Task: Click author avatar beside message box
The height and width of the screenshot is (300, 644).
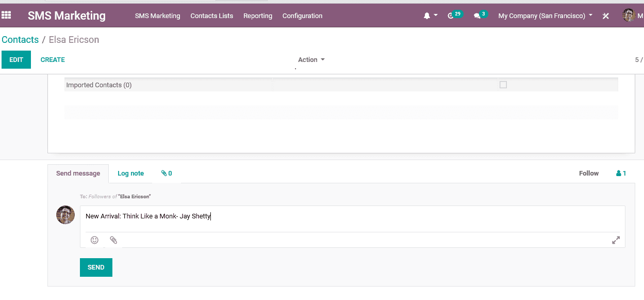Action: pyautogui.click(x=65, y=215)
